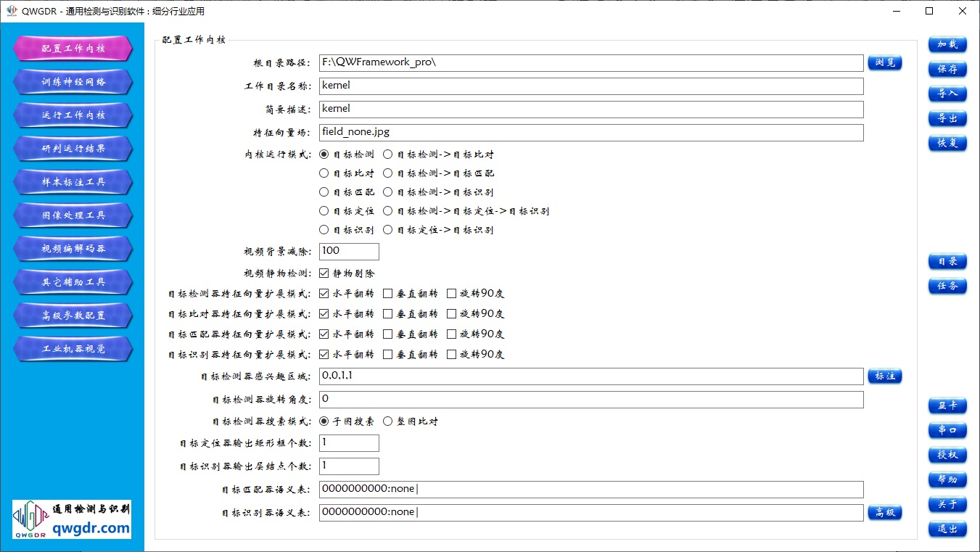
Task: Open the 训练神经网络 sidebar tab
Action: point(73,82)
